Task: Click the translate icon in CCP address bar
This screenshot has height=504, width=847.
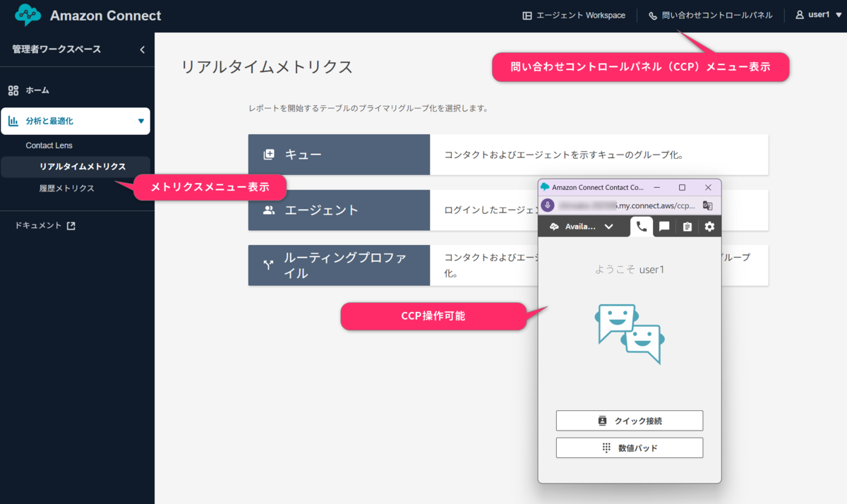Action: click(x=708, y=205)
